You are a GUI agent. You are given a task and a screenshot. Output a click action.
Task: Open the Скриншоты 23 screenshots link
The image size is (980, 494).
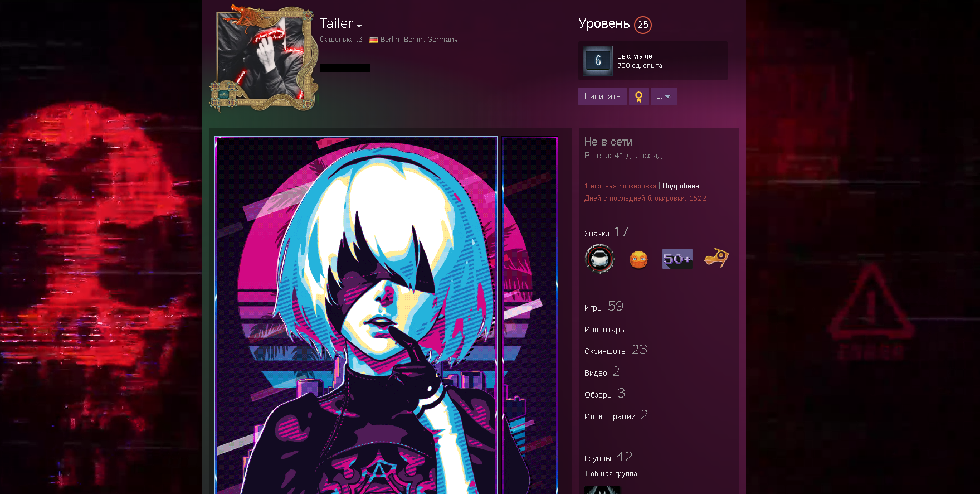pyautogui.click(x=616, y=350)
